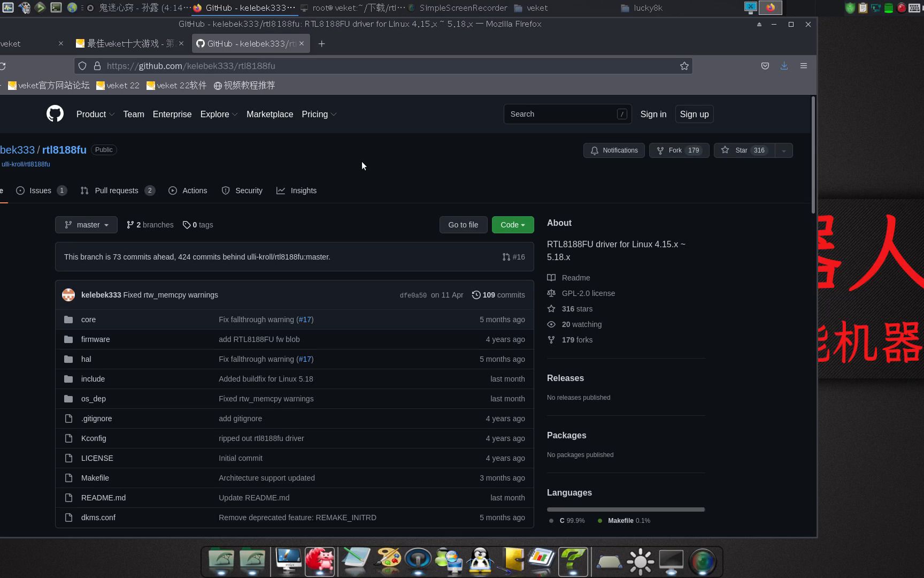The height and width of the screenshot is (578, 924).
Task: Open README.md file
Action: click(103, 498)
